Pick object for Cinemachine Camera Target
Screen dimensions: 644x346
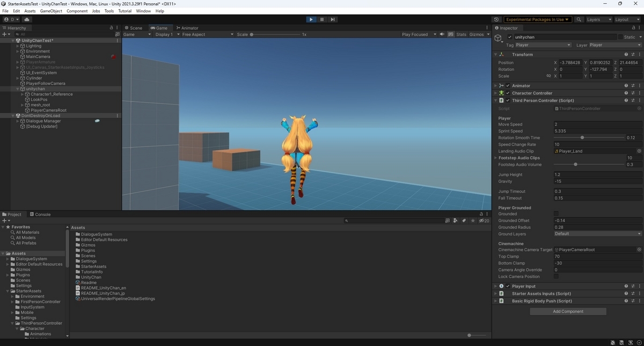[639, 250]
